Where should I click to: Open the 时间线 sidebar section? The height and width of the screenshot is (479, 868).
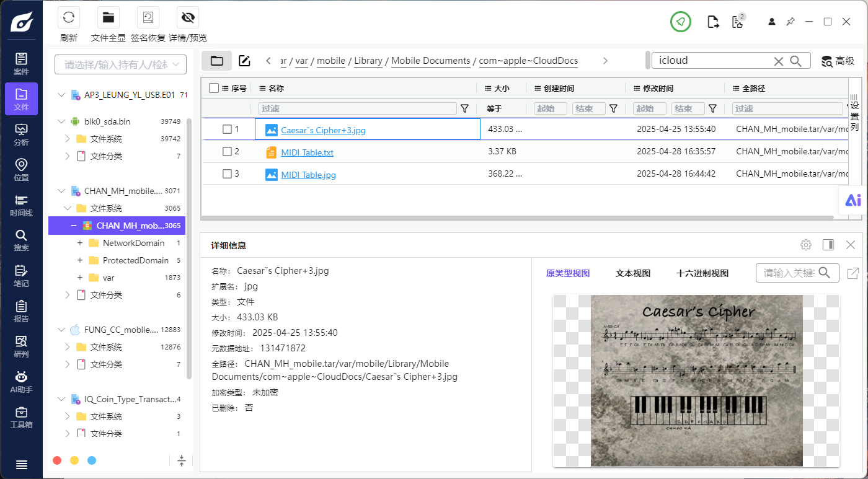pos(21,205)
